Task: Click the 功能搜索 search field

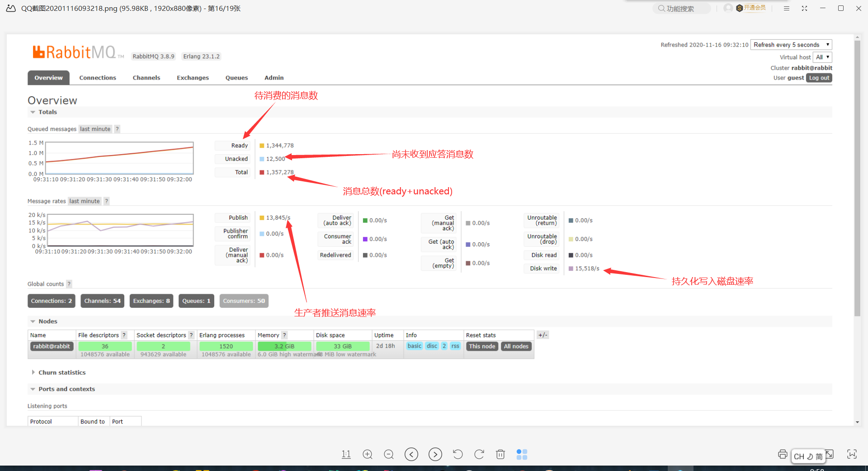Action: [682, 8]
